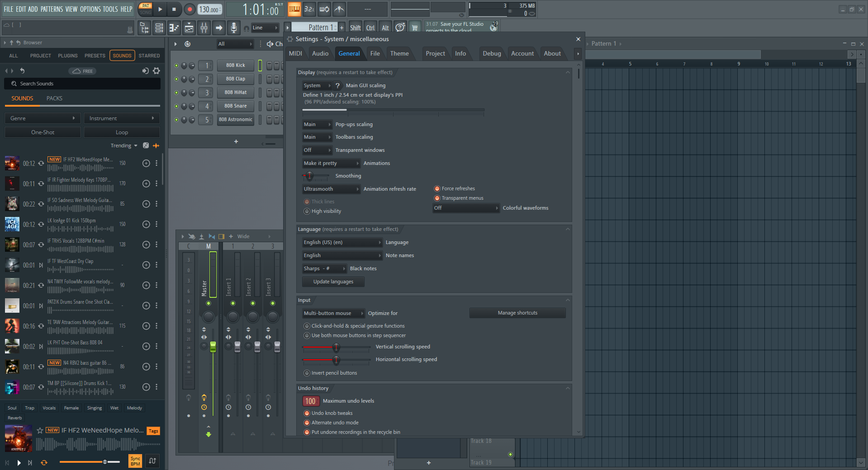Viewport: 868px width, 470px height.
Task: Toggle loop on browser preview player
Action: click(x=44, y=463)
